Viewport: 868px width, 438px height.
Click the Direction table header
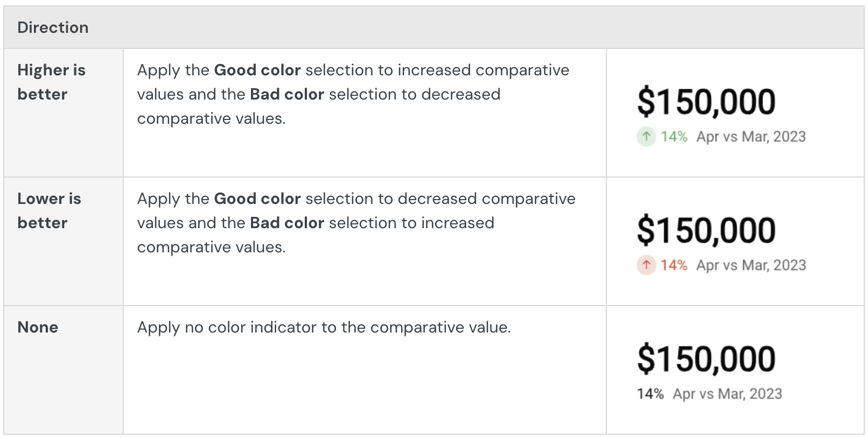(53, 27)
